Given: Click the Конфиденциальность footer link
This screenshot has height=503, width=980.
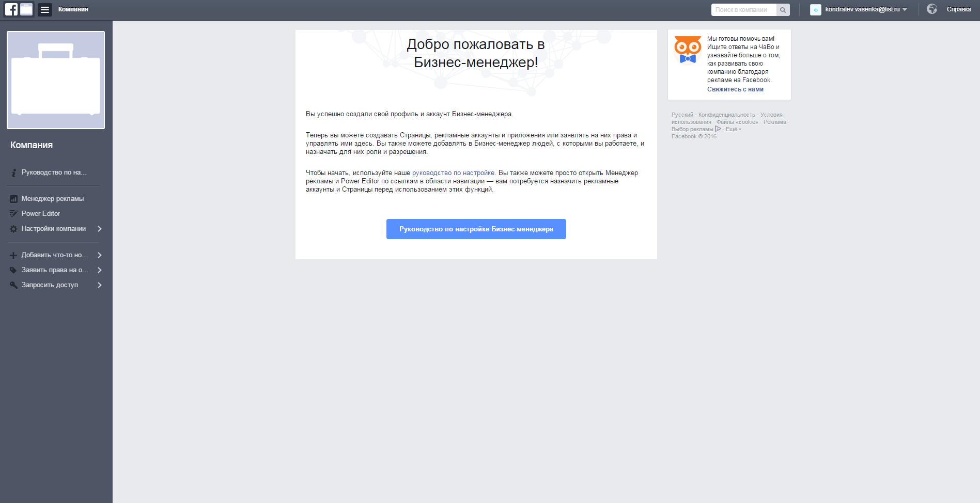Looking at the screenshot, I should click(726, 115).
